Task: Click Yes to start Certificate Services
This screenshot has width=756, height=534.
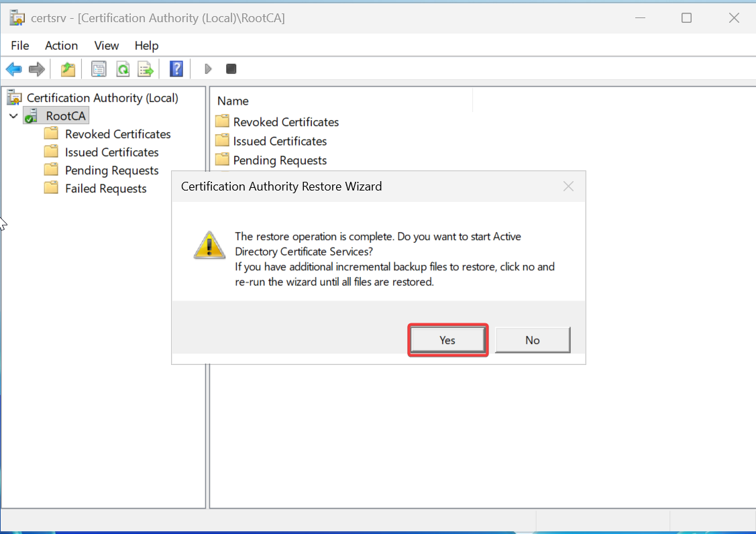Action: point(447,340)
